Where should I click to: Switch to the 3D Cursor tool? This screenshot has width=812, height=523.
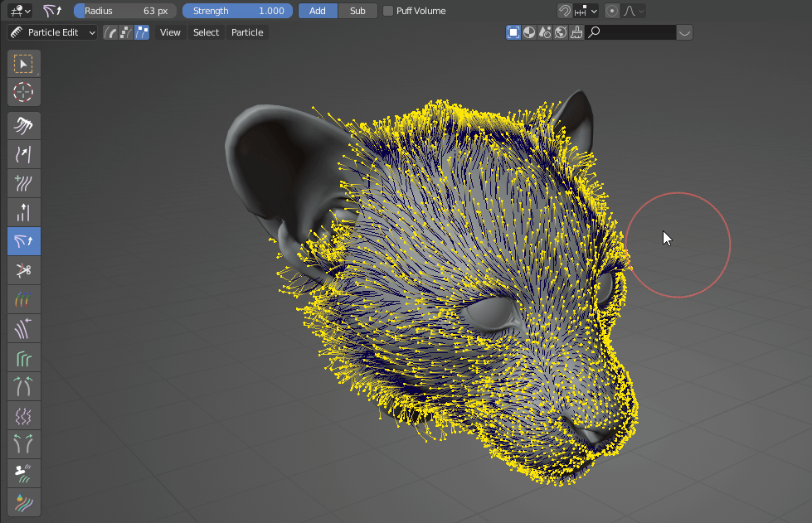click(23, 92)
